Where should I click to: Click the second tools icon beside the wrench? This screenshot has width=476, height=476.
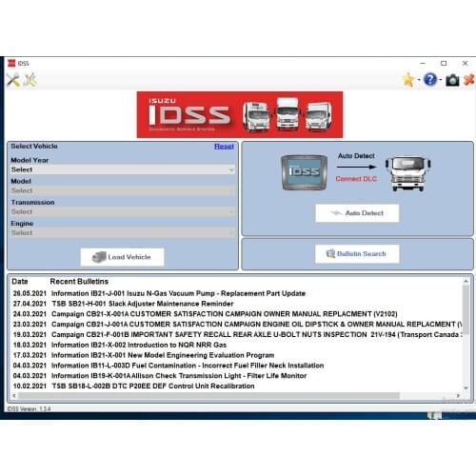pos(30,80)
